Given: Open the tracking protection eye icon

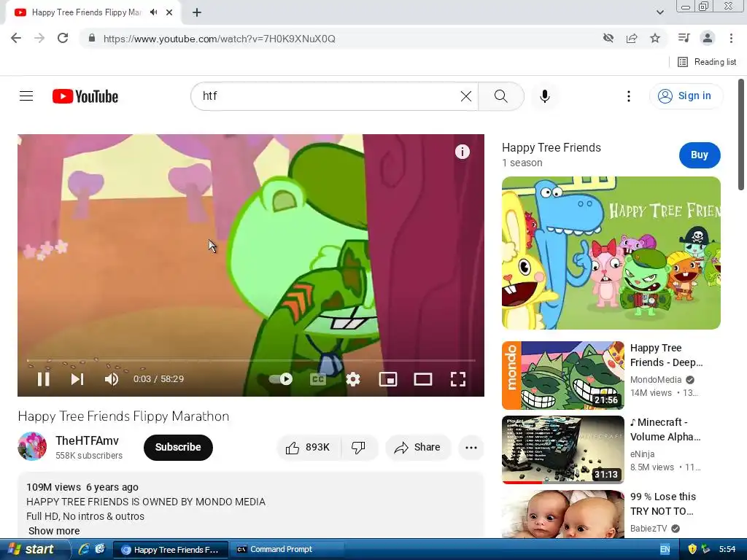Looking at the screenshot, I should [x=608, y=38].
